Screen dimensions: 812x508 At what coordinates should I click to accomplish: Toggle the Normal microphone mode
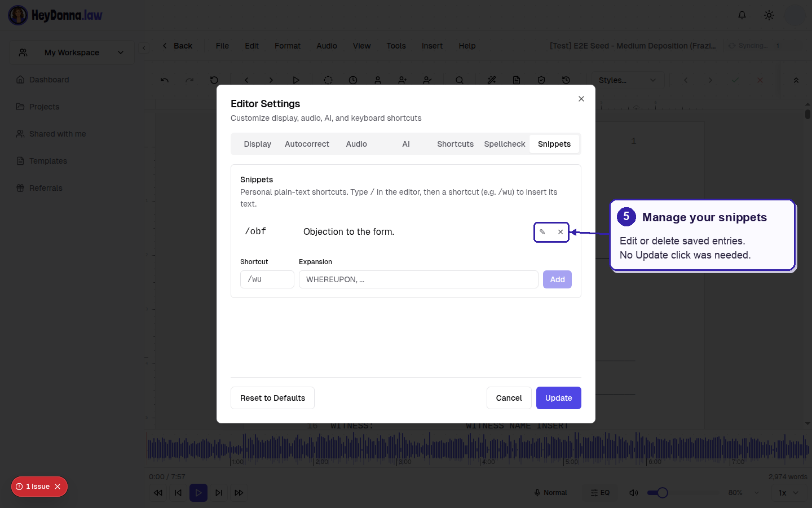[550, 493]
